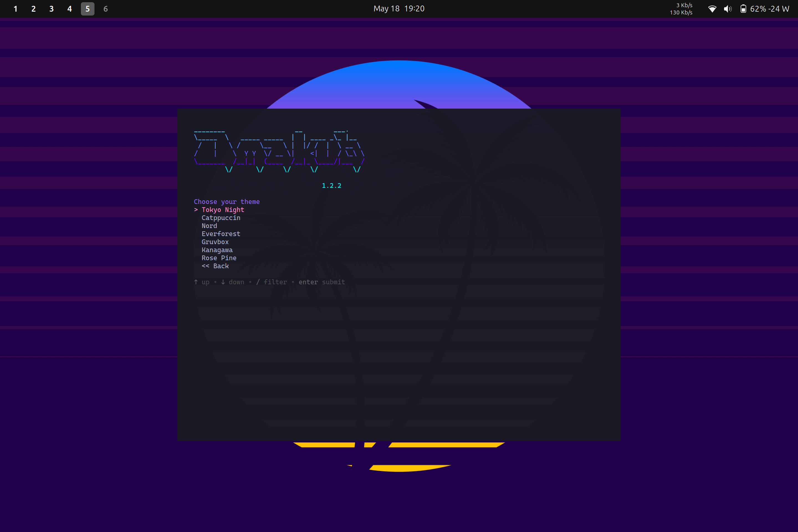The image size is (798, 532).
Task: Pick the Rose Pine theme
Action: tap(219, 258)
